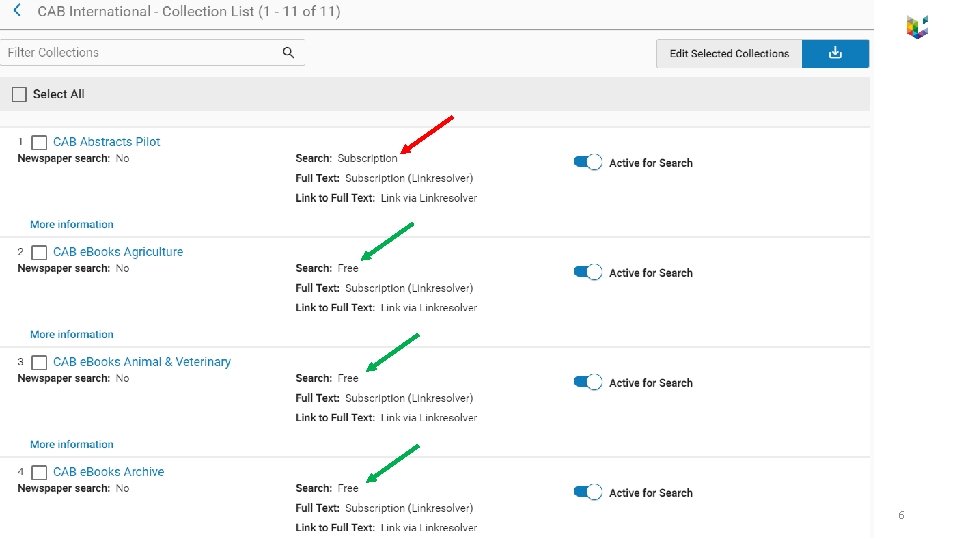Click Edit Selected Collections button
Screen dimensions: 960x540
729,54
